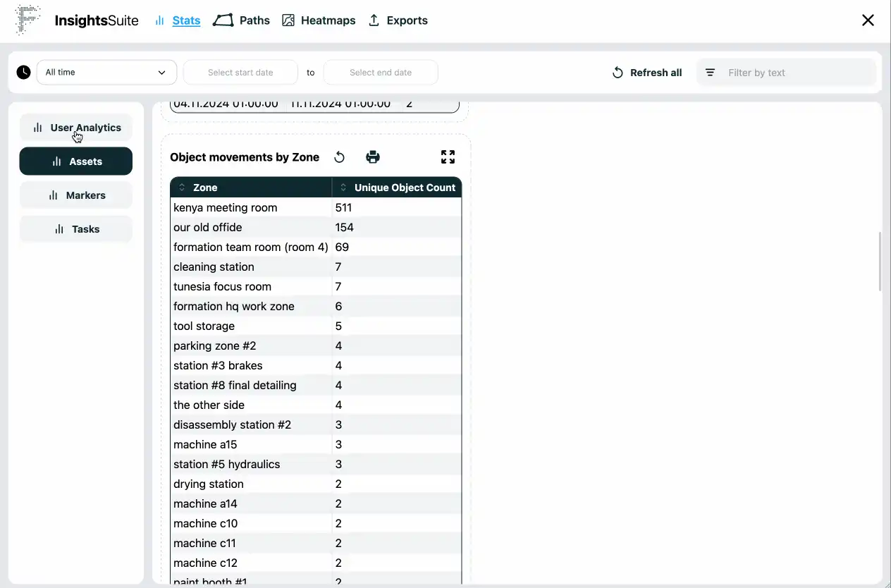Click the InsightsSuite logo icon
Viewport: 891px width, 588px height.
coord(28,20)
